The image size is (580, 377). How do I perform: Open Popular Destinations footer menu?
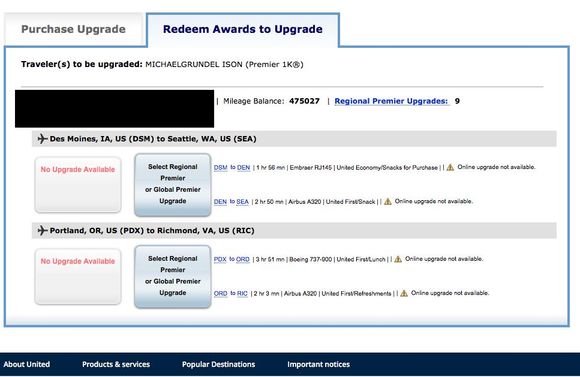coord(218,364)
